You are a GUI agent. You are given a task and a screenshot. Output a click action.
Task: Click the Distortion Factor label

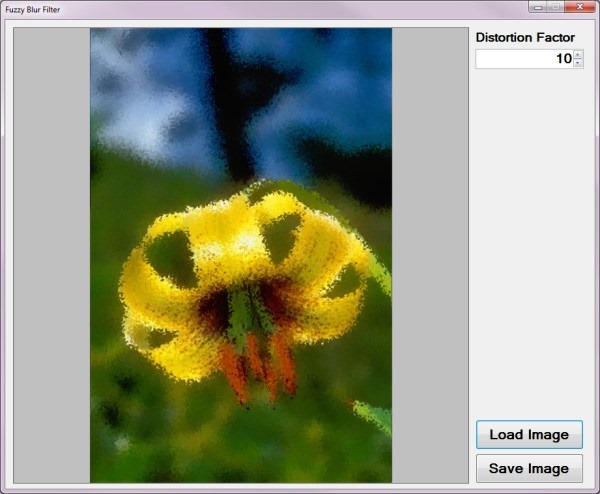(525, 37)
